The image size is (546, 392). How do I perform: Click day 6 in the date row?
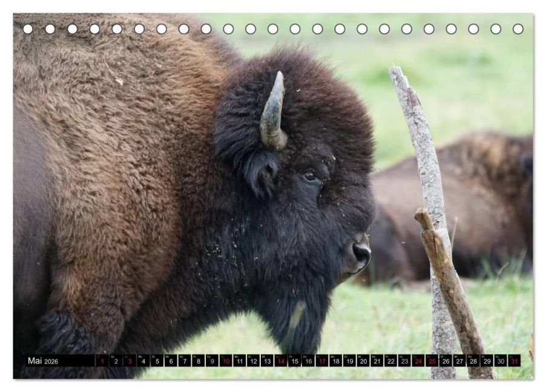171,361
